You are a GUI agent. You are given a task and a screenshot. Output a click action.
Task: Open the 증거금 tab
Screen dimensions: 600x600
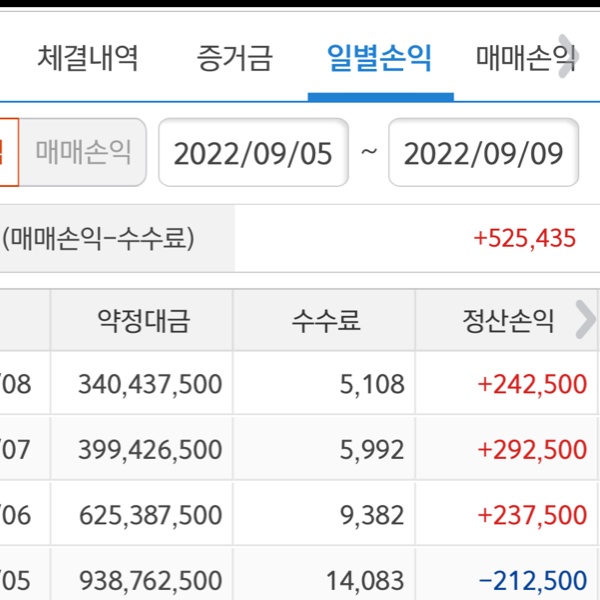pyautogui.click(x=234, y=58)
